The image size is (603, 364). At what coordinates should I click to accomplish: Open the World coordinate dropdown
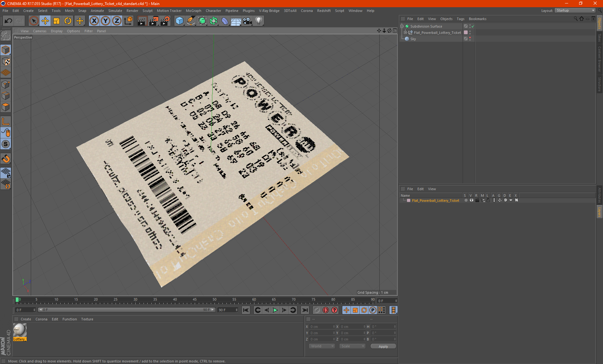pyautogui.click(x=322, y=346)
